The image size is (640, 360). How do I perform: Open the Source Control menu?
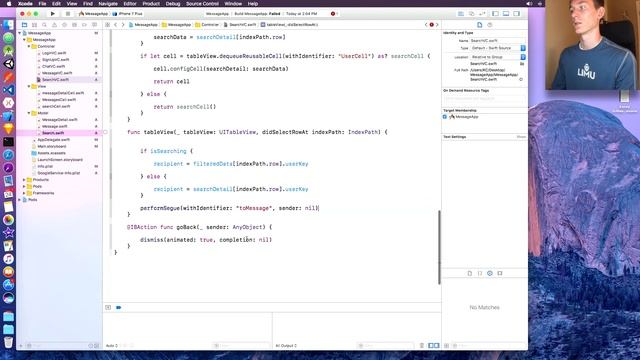pos(202,4)
